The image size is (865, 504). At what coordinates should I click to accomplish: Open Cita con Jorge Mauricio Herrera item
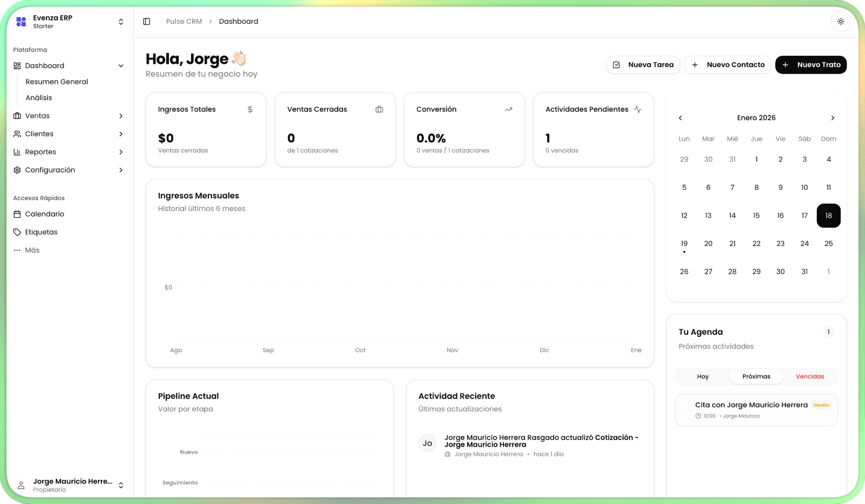pyautogui.click(x=756, y=410)
